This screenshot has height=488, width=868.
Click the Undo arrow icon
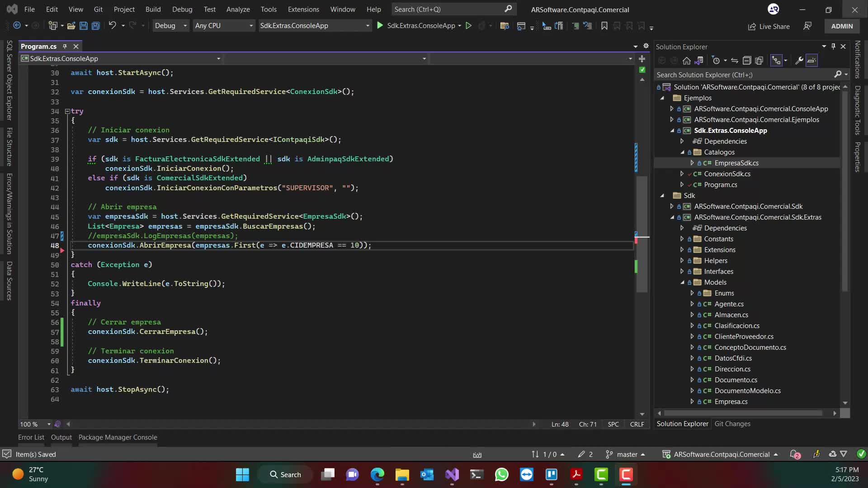[112, 26]
